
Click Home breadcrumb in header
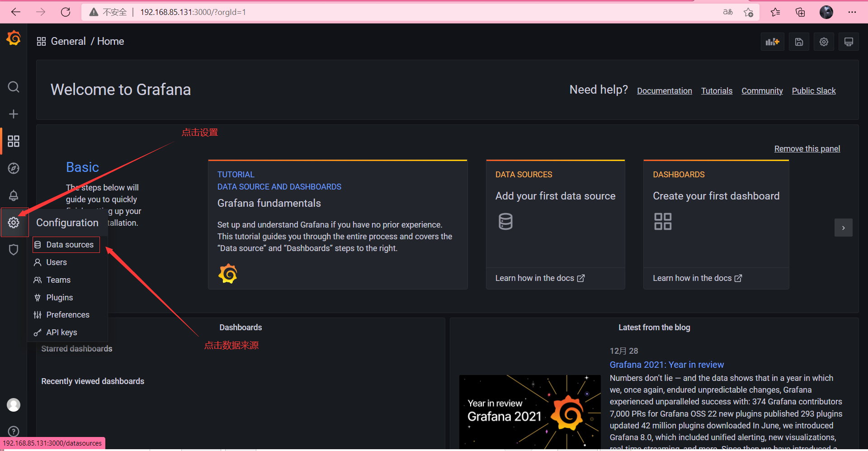click(x=110, y=41)
